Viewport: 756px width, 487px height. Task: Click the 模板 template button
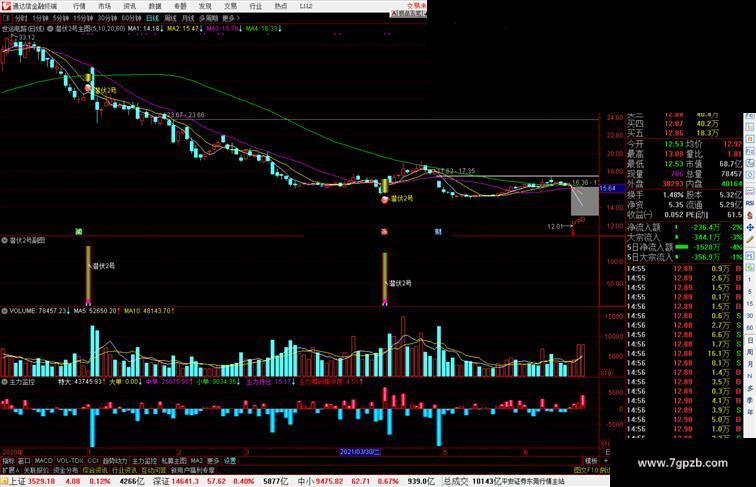(591, 461)
